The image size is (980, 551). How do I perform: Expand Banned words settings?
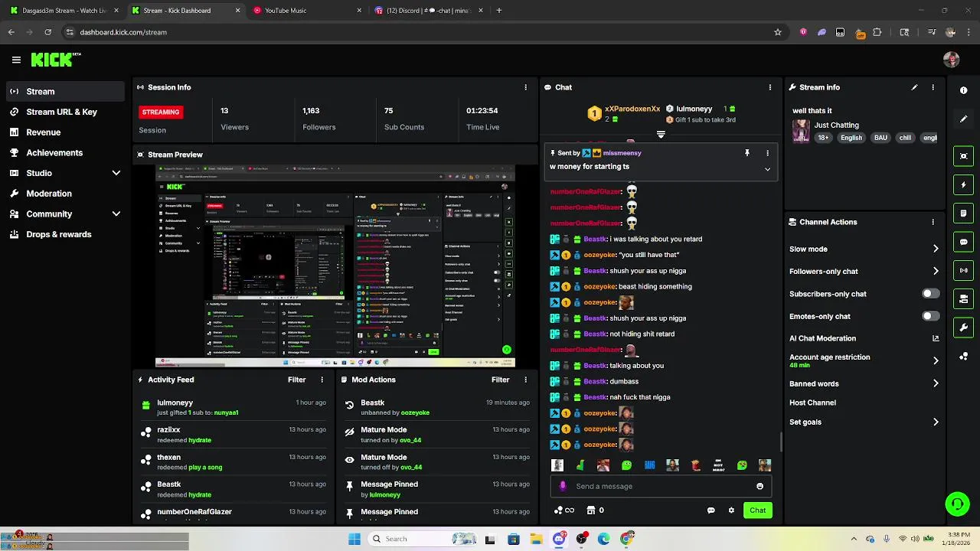[x=936, y=383]
